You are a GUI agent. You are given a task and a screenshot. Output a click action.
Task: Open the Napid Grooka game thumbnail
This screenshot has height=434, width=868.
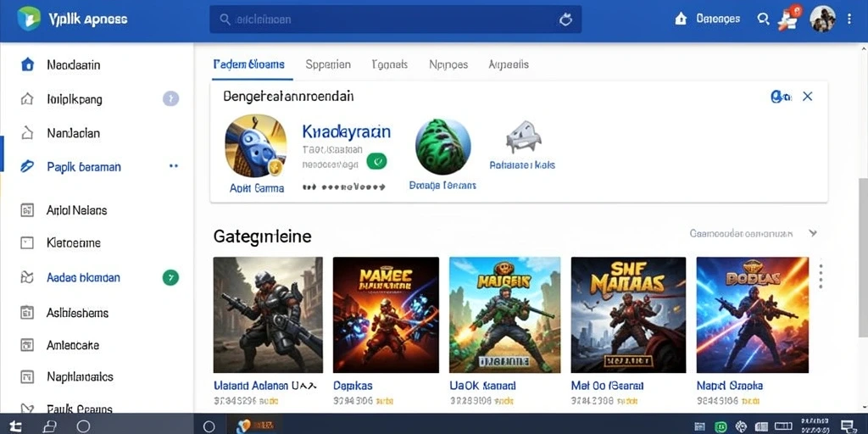point(753,314)
